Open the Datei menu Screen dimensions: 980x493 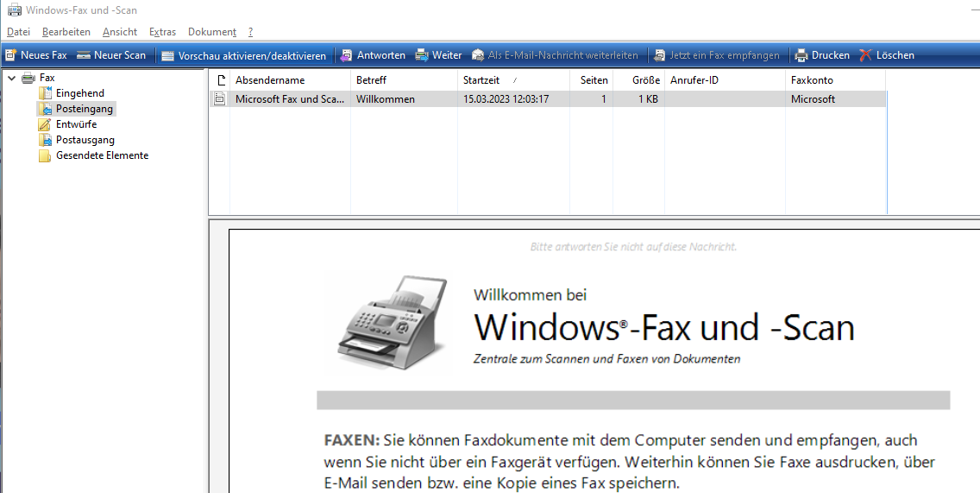pos(18,32)
